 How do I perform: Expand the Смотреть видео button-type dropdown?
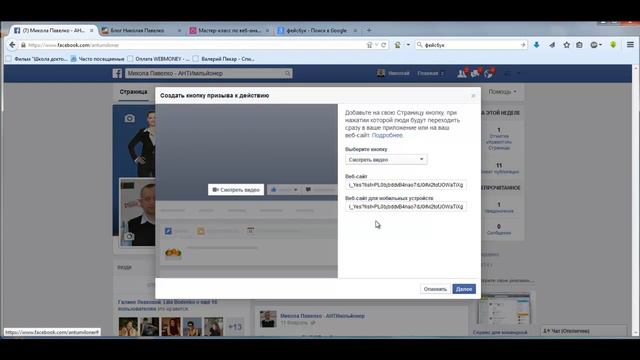386,160
